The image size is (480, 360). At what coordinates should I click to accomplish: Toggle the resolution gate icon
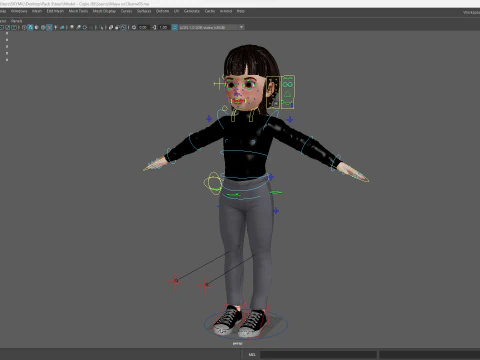pyautogui.click(x=7, y=27)
